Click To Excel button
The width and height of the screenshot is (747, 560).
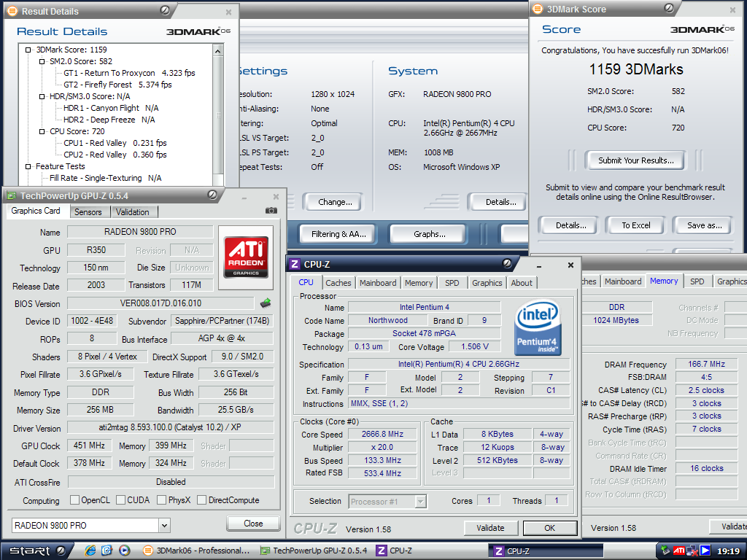[x=635, y=225]
